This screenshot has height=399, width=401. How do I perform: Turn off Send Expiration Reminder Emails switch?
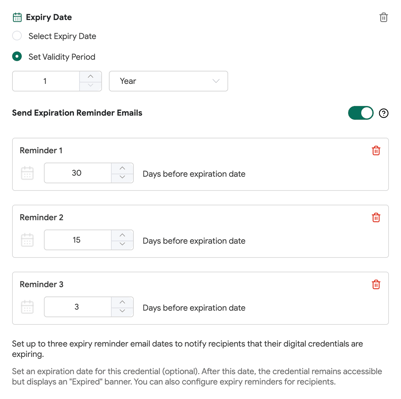[361, 113]
